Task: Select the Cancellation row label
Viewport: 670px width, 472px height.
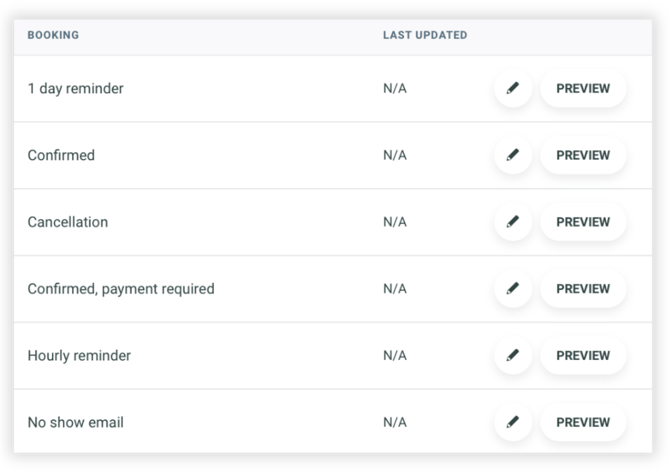Action: 68,222
